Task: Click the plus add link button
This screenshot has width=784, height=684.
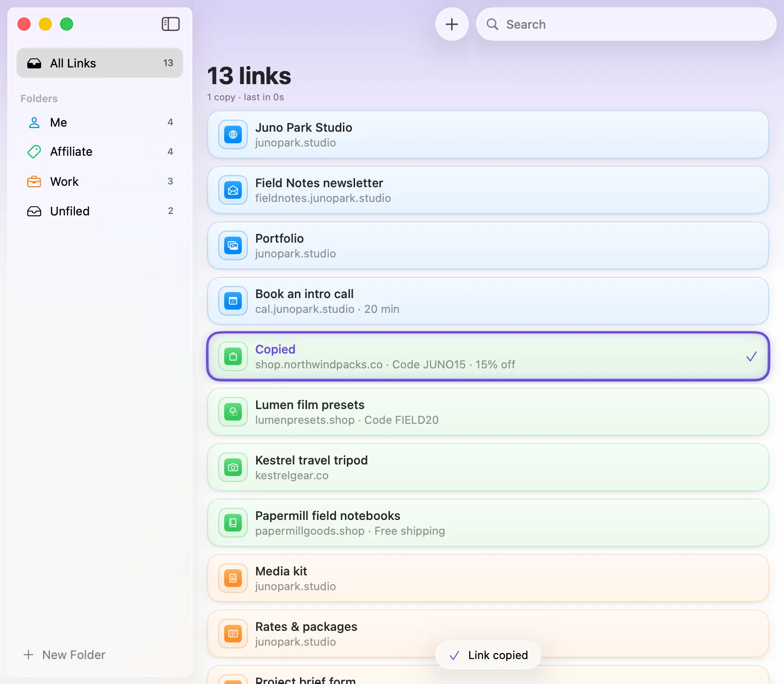Action: [452, 24]
